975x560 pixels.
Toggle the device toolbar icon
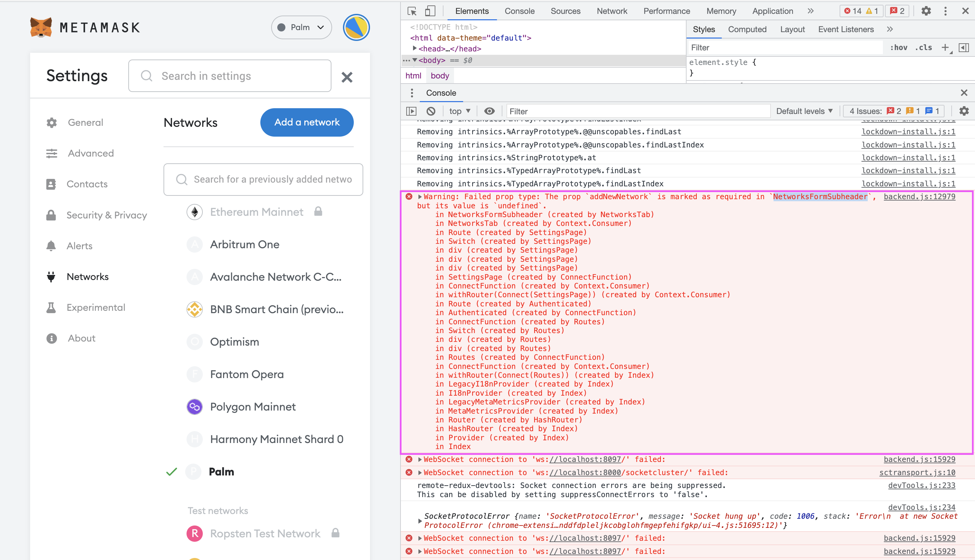(430, 11)
